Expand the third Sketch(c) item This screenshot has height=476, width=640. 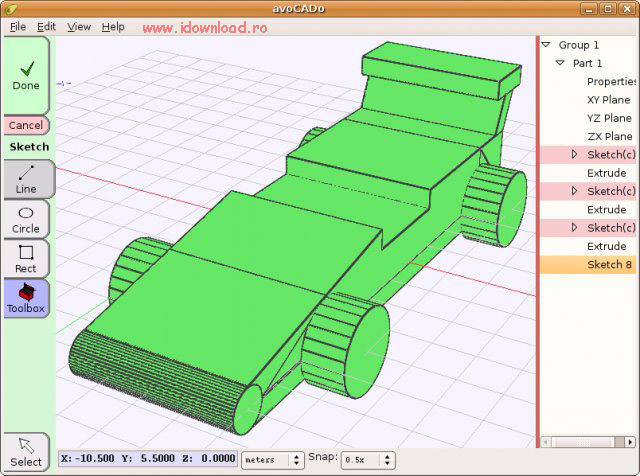point(574,227)
